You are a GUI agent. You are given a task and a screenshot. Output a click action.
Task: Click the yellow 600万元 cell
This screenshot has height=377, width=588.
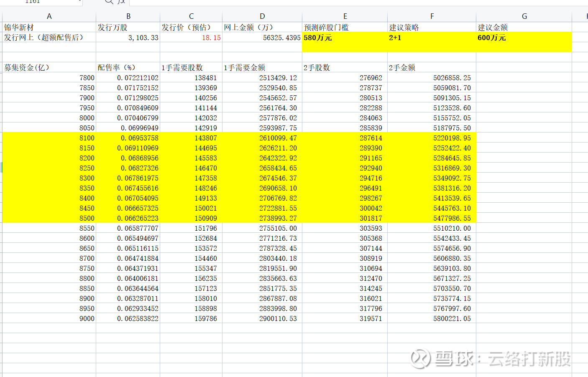click(524, 37)
